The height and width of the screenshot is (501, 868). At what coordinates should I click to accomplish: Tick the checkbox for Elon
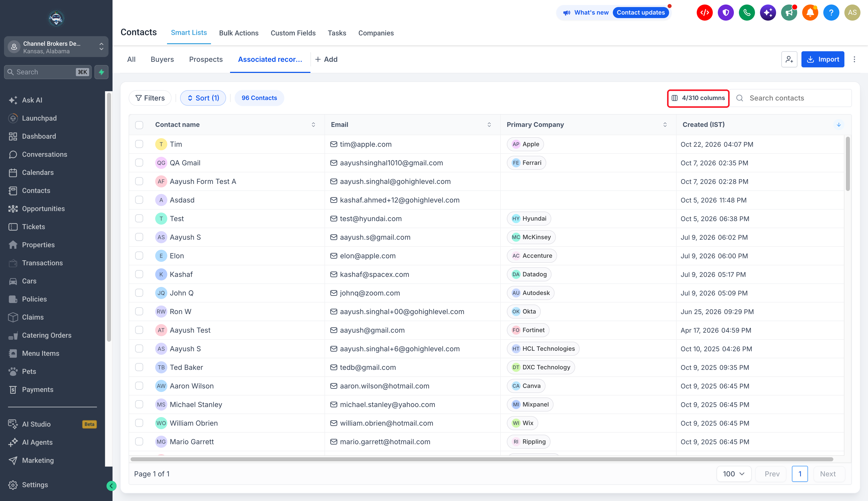[x=139, y=255]
